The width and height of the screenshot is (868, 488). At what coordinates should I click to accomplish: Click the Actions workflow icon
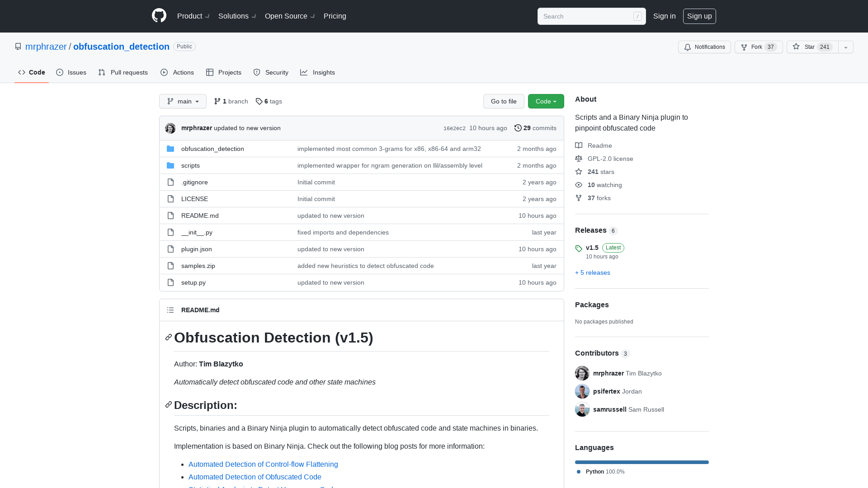coord(165,72)
